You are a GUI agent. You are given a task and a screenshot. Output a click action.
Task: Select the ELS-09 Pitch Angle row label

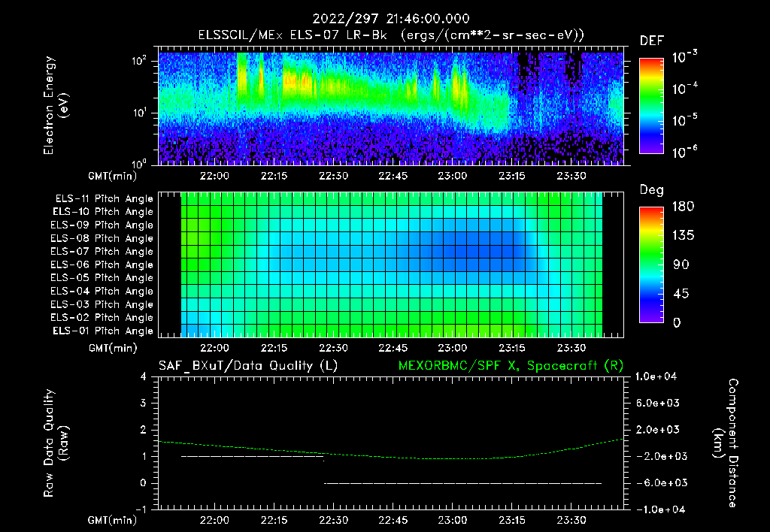point(102,225)
